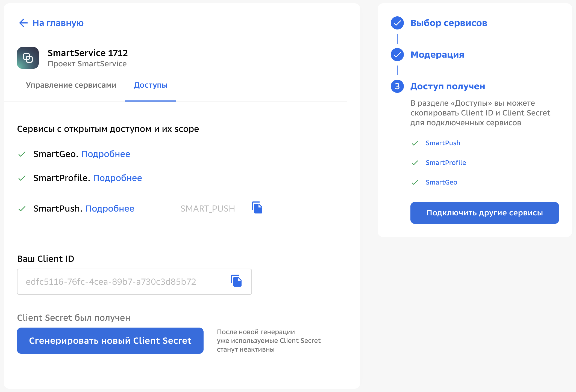Open Подробнее link for SmartGeo

coord(106,154)
